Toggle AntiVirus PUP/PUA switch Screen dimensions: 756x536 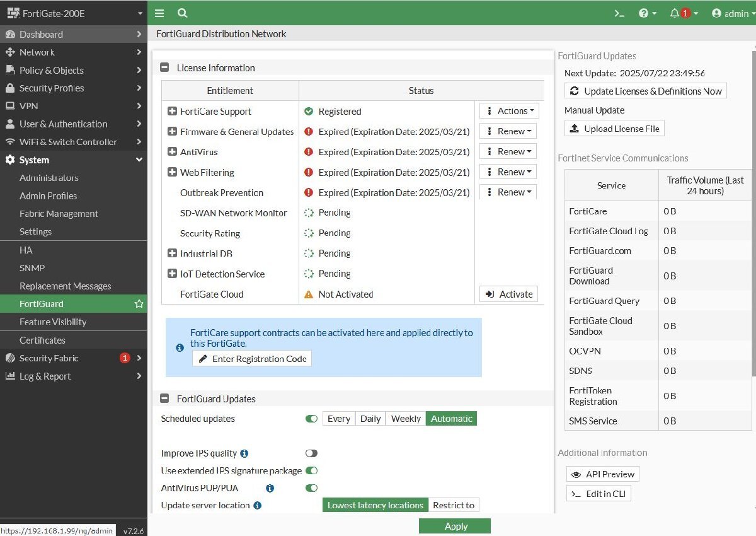pyautogui.click(x=311, y=487)
